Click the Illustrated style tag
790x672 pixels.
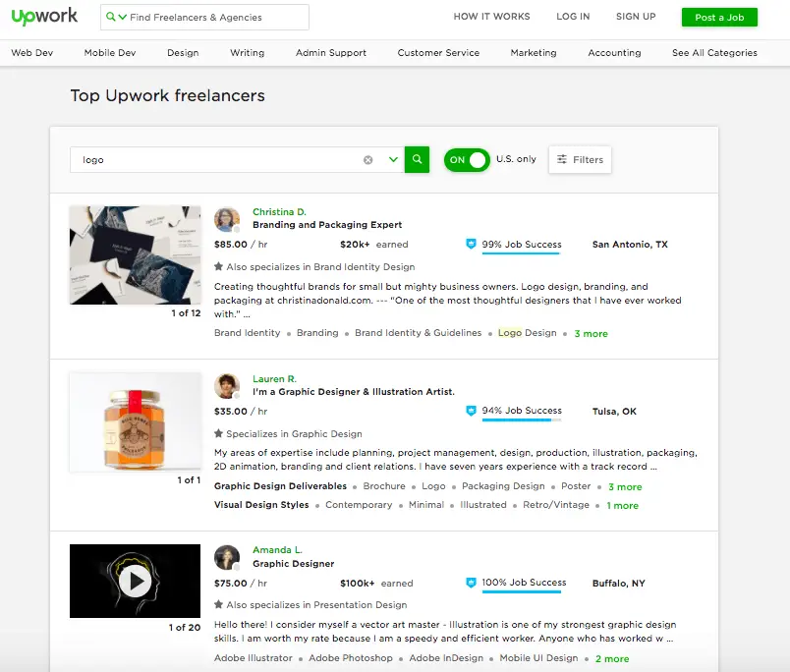pos(483,505)
